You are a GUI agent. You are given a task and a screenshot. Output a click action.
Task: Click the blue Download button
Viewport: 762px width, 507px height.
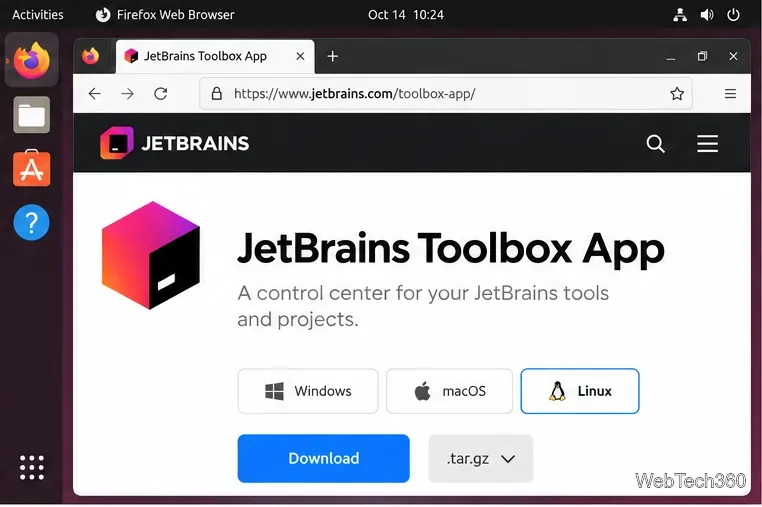pyautogui.click(x=324, y=458)
